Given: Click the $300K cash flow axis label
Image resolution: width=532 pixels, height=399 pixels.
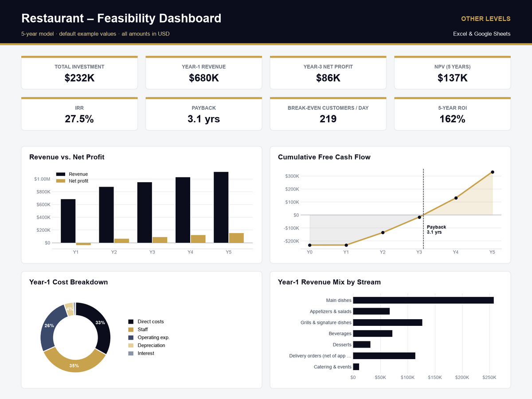Looking at the screenshot, I should pyautogui.click(x=292, y=176).
